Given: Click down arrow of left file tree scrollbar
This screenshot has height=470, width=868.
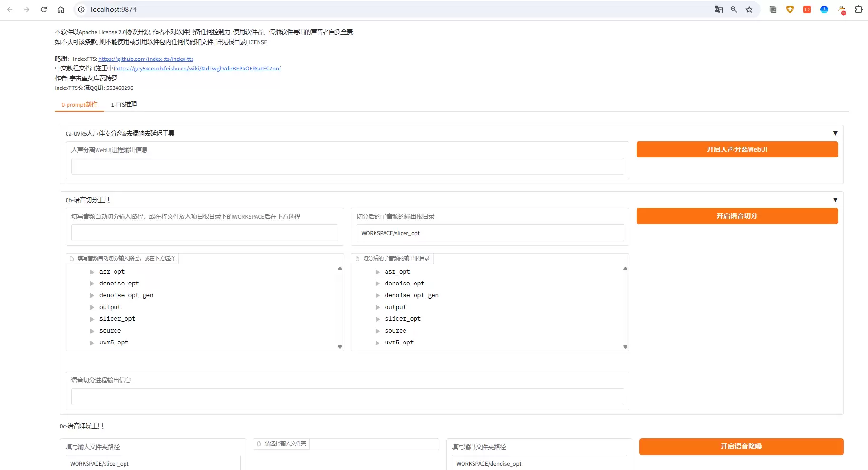Looking at the screenshot, I should click(340, 347).
